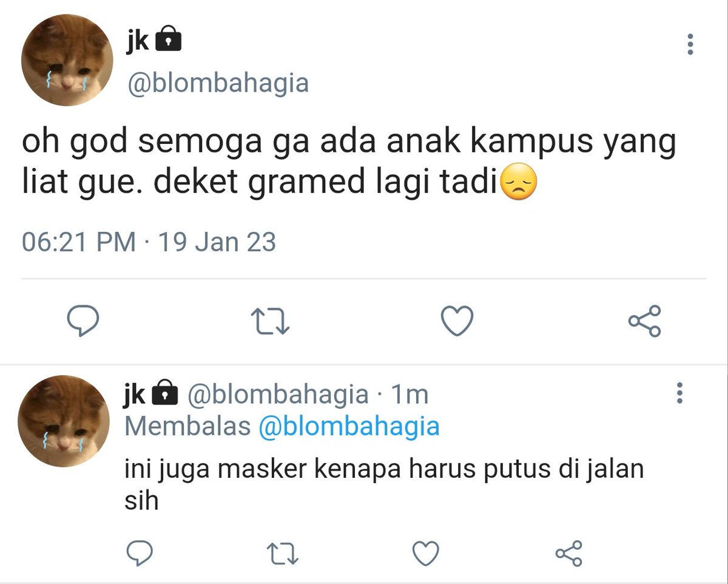
Task: Click the jk display name on reply
Action: pos(135,394)
